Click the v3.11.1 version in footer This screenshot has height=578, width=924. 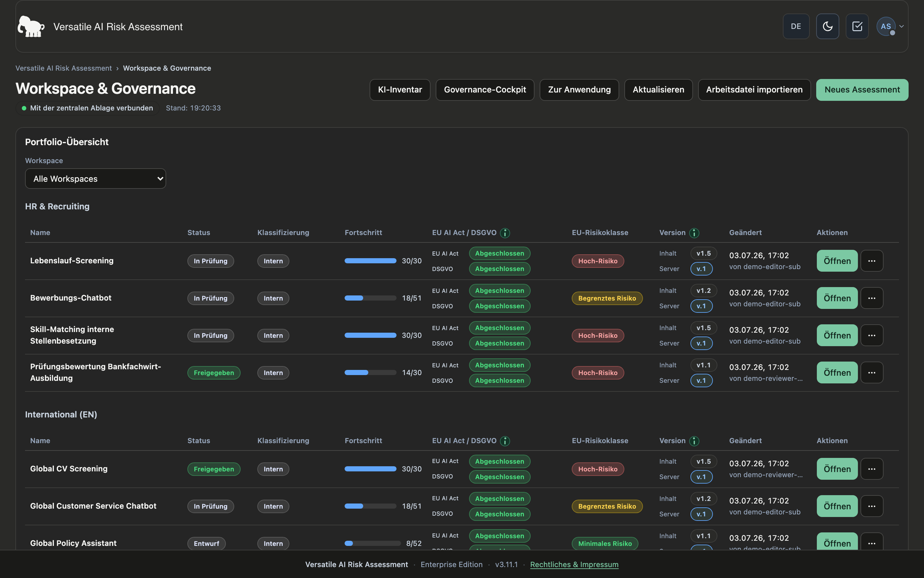506,564
